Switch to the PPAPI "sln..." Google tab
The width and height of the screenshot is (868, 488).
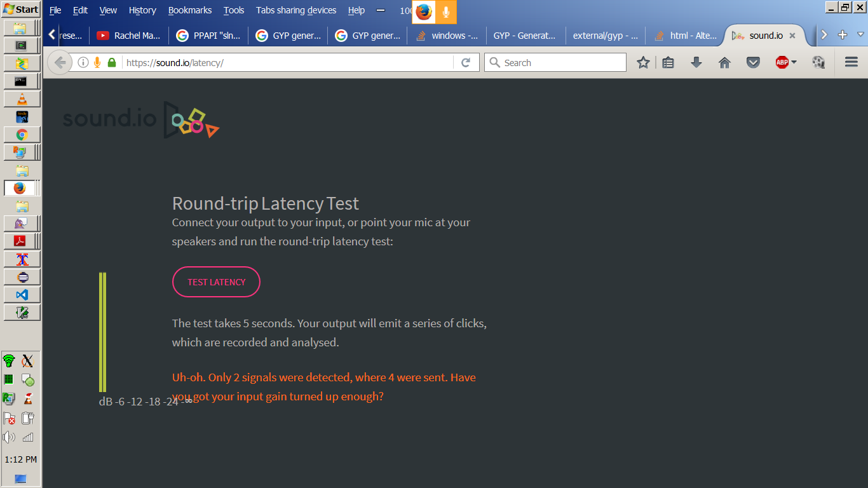click(x=208, y=36)
